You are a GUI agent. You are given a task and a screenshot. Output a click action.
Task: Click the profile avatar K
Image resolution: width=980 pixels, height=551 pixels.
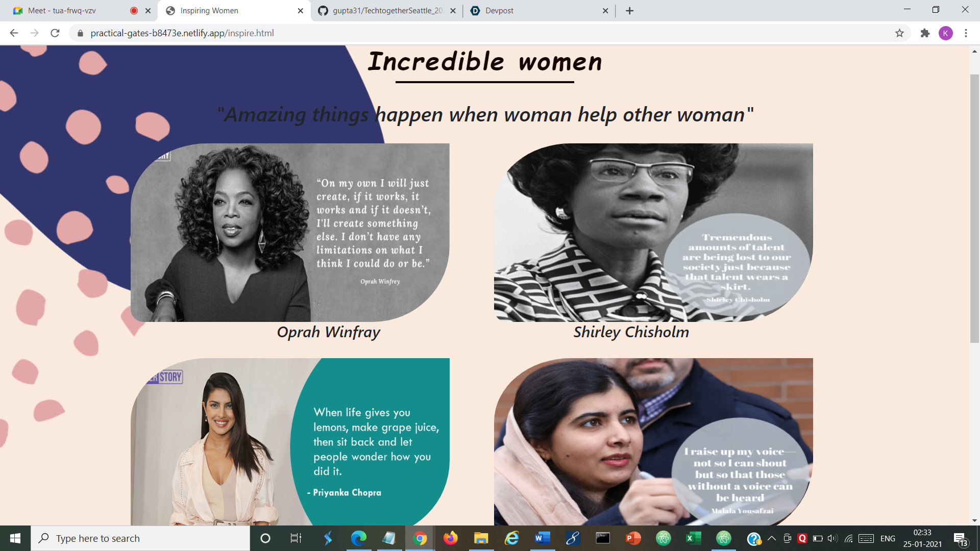tap(945, 33)
